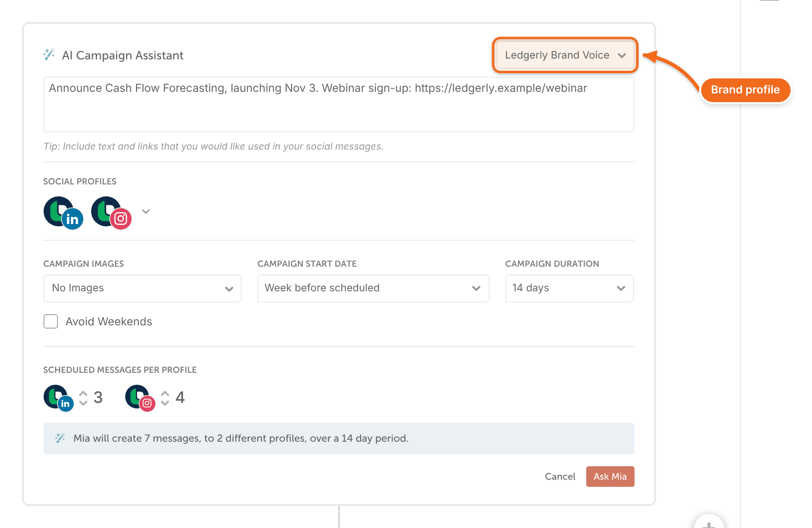Image resolution: width=812 pixels, height=528 pixels.
Task: Click the LinkedIn avatar in scheduled messages
Action: point(59,398)
